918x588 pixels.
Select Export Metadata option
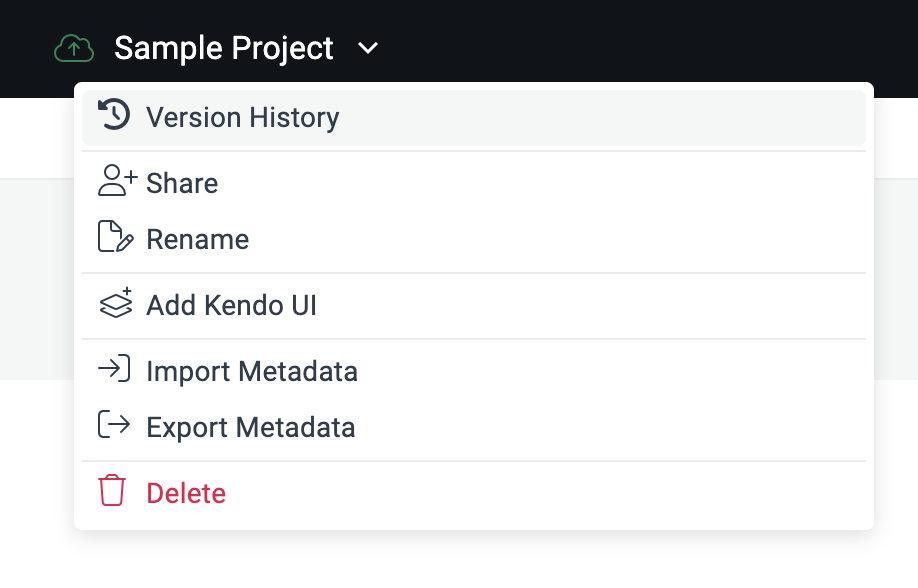[x=251, y=427]
